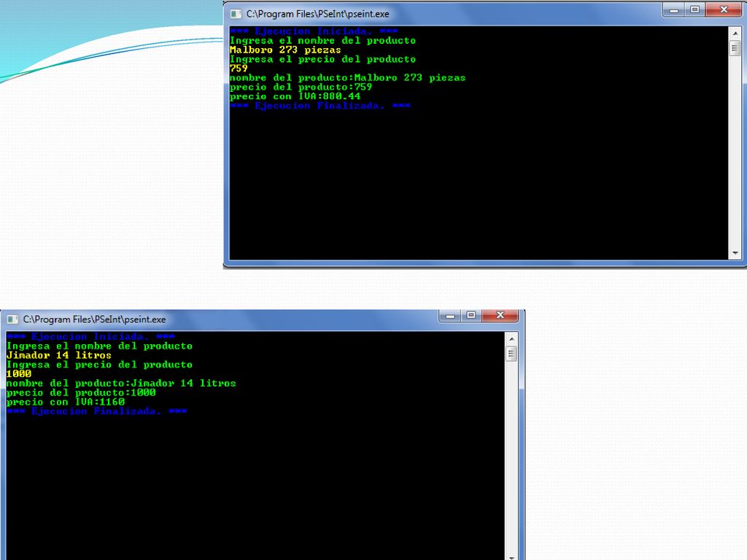This screenshot has width=747, height=560.
Task: Click the console icon in the upper pseint.exe title bar
Action: pyautogui.click(x=236, y=14)
